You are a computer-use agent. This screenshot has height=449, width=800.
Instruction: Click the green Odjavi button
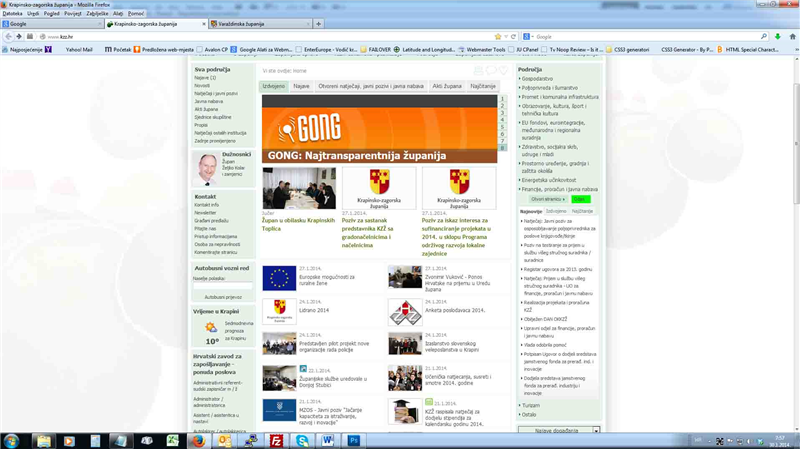pos(581,199)
